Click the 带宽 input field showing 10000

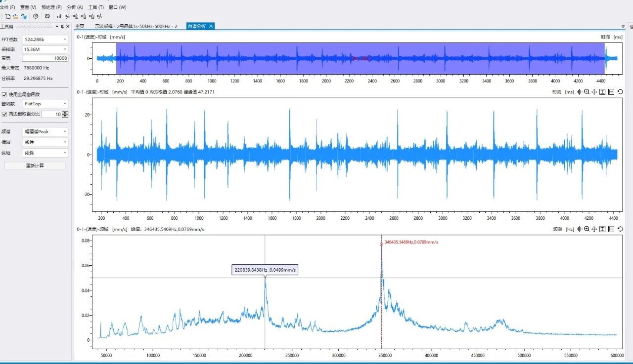45,58
